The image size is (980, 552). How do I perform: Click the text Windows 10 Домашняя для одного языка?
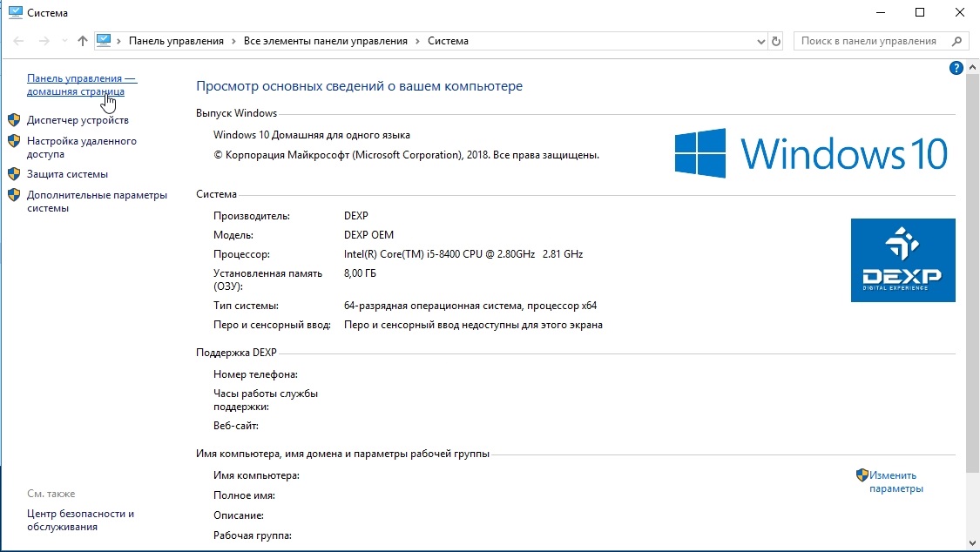pyautogui.click(x=311, y=135)
